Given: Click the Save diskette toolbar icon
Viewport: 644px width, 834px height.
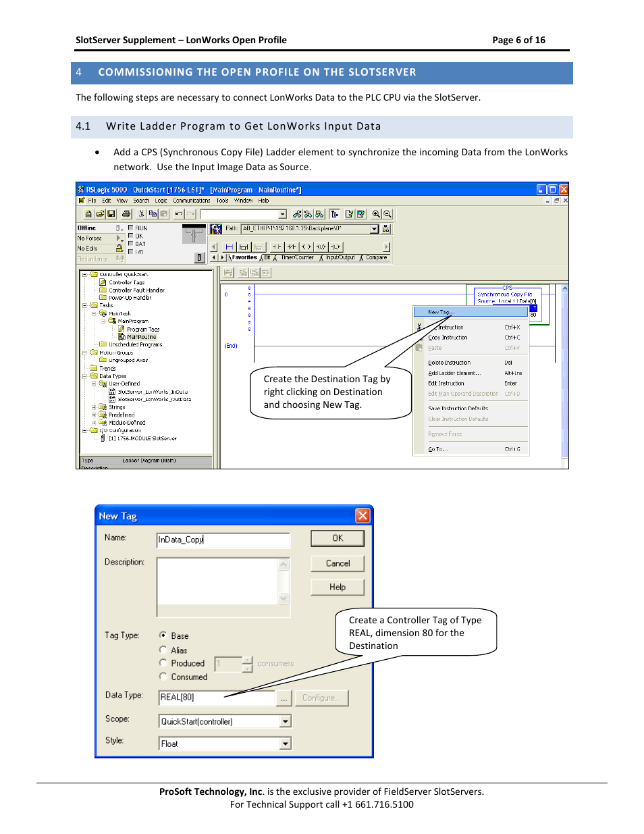Looking at the screenshot, I should point(111,214).
